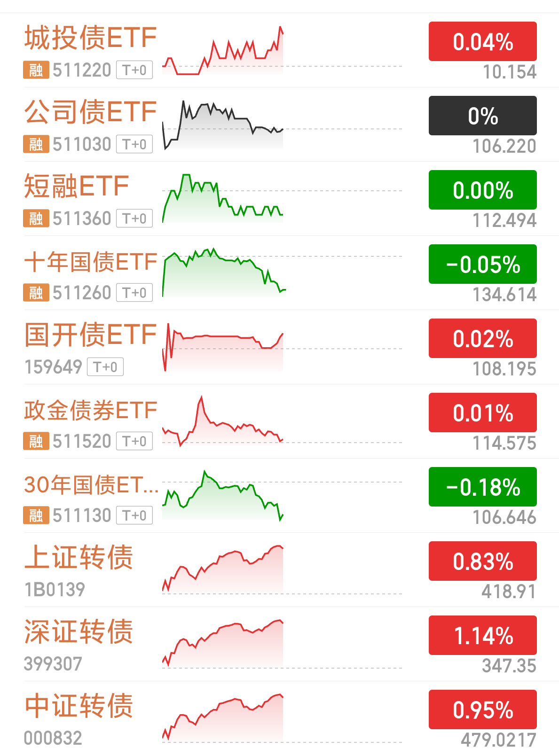
Task: Tap the T+0 tag next to 159649
Action: pos(105,367)
